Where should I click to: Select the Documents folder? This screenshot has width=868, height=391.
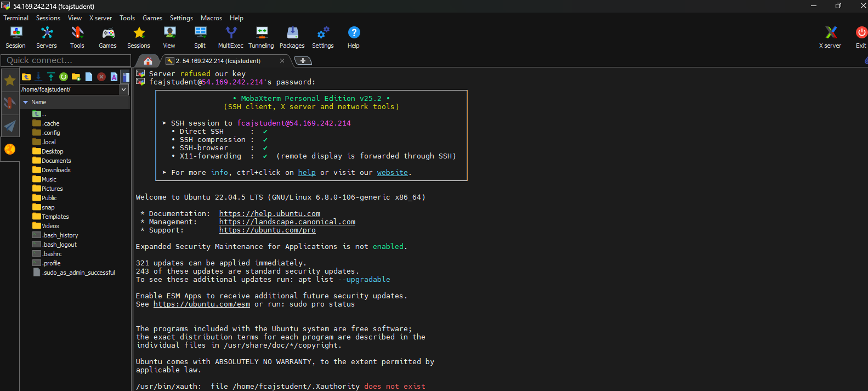click(52, 161)
